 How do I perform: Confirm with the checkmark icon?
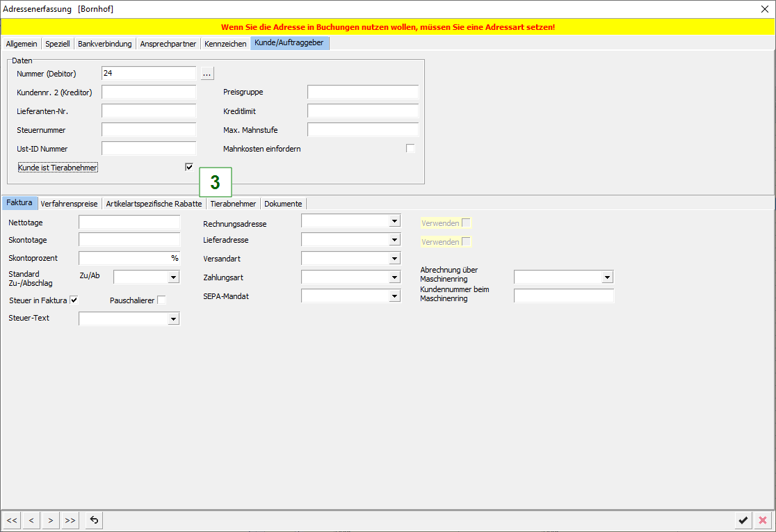pyautogui.click(x=743, y=520)
